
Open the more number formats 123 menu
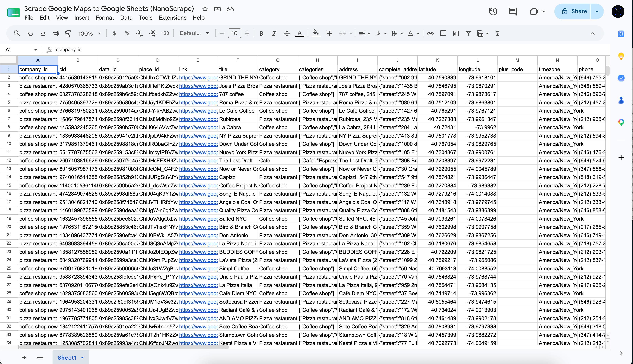click(165, 33)
